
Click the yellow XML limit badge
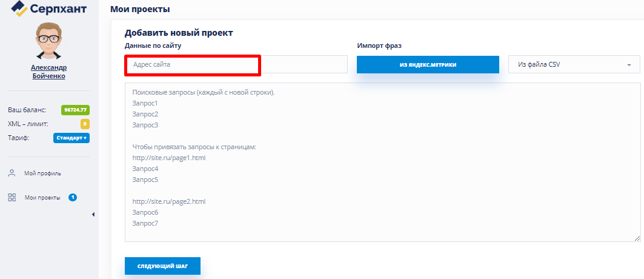[x=85, y=124]
